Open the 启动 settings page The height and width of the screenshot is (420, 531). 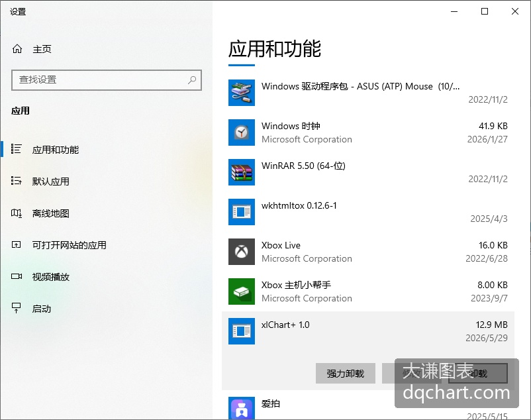point(41,309)
